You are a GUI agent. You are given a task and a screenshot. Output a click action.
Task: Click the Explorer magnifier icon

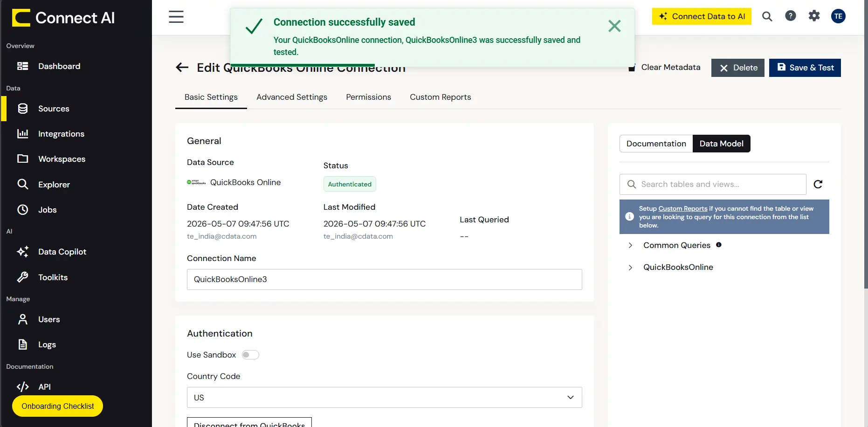pos(22,184)
